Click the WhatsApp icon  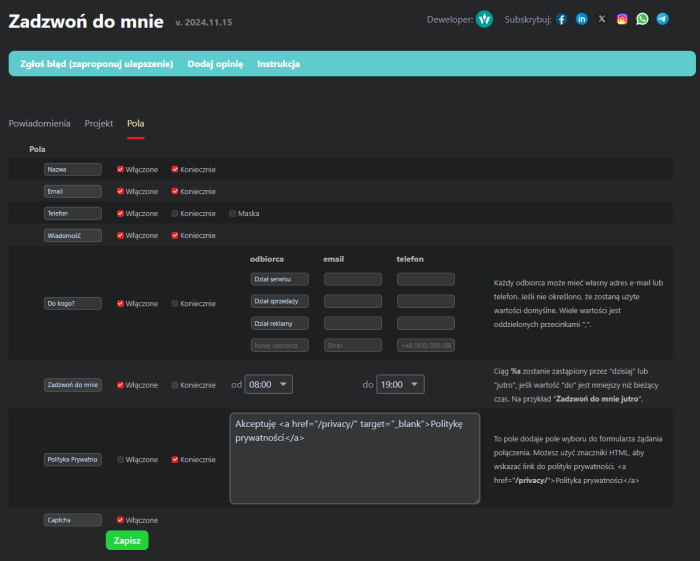tap(642, 19)
